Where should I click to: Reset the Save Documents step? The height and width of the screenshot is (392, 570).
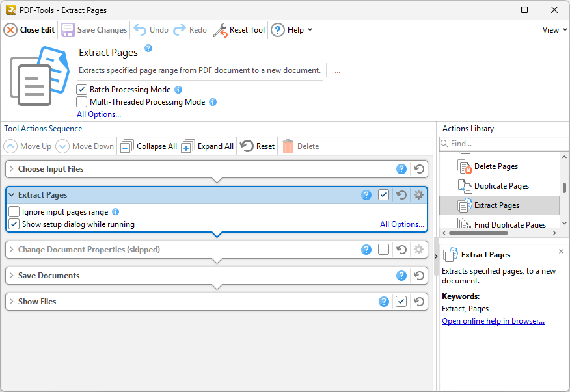tap(419, 276)
